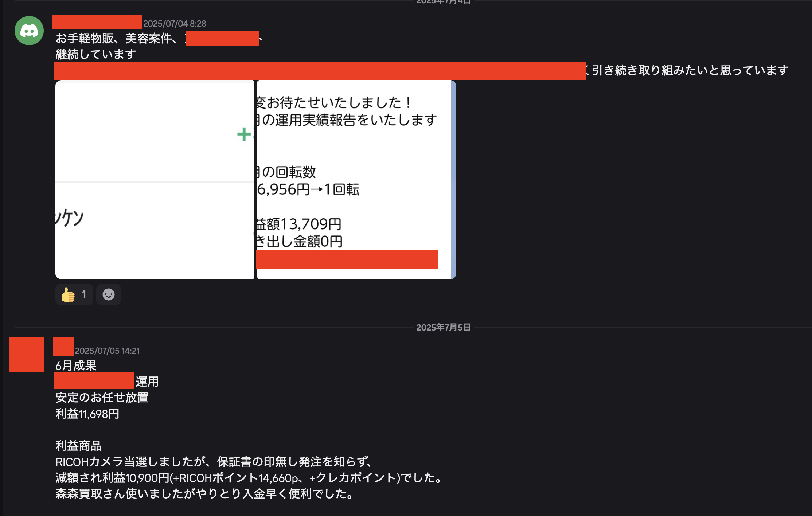812x516 pixels.
Task: Click the 安定のお任せ放置 line
Action: tap(102, 398)
